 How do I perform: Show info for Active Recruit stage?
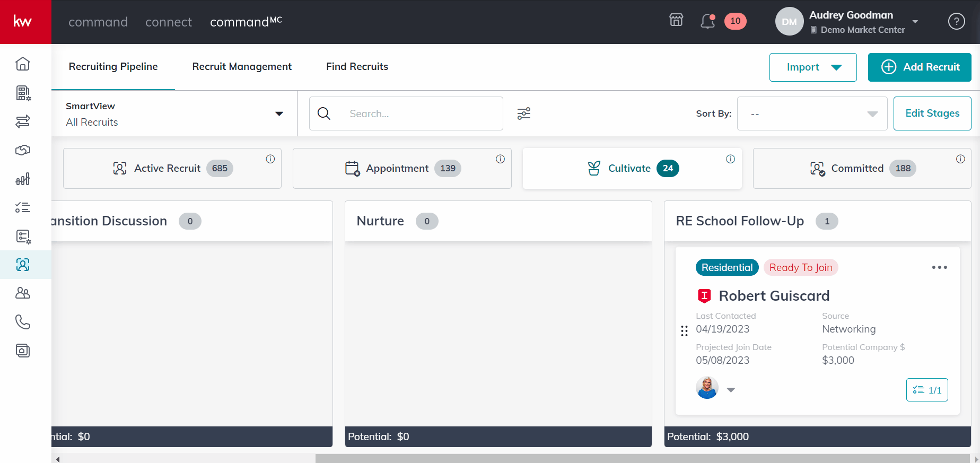click(270, 159)
